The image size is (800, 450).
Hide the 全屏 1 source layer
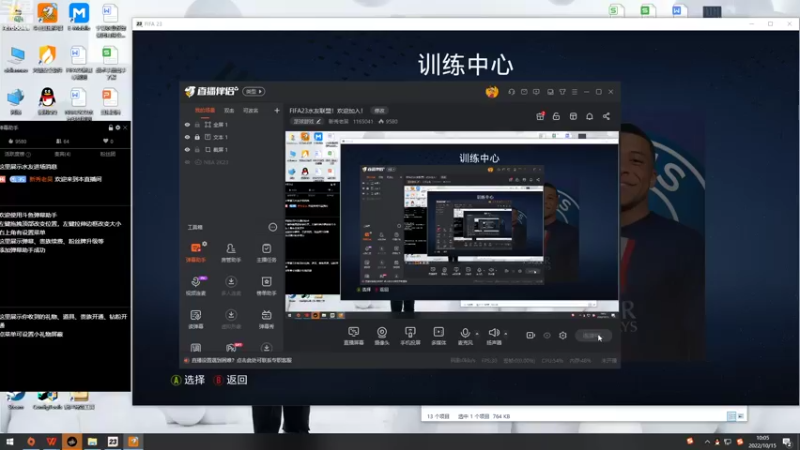tap(187, 124)
